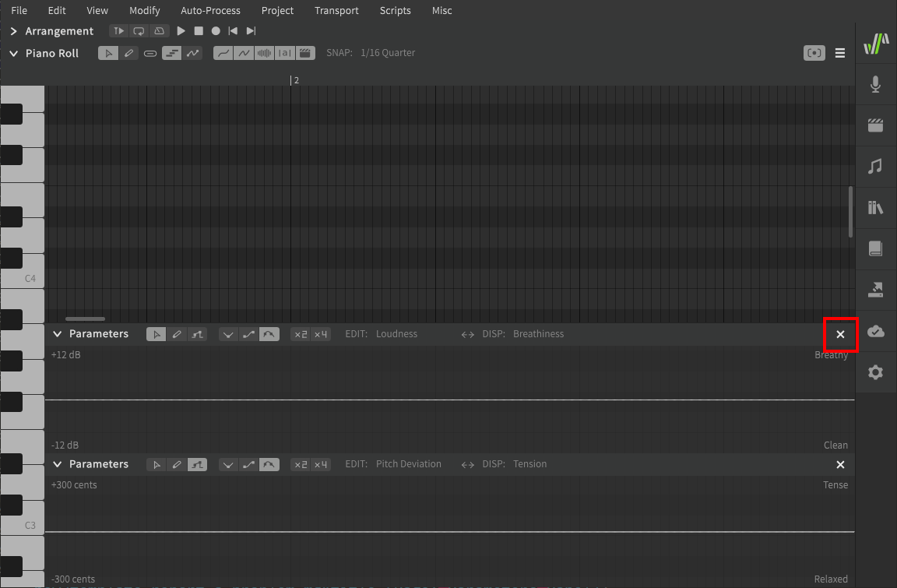The image size is (897, 588).
Task: Open the EDIT Loudness parameter dropdown
Action: tap(396, 334)
